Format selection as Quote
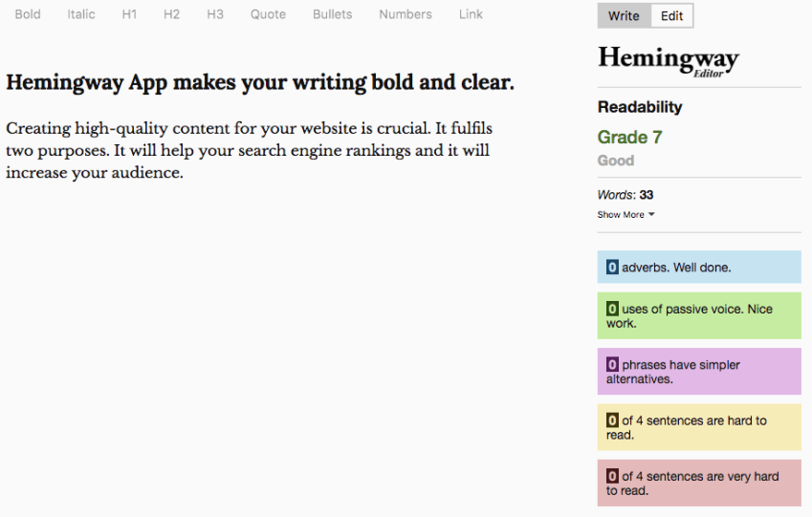The height and width of the screenshot is (517, 812). [x=268, y=14]
